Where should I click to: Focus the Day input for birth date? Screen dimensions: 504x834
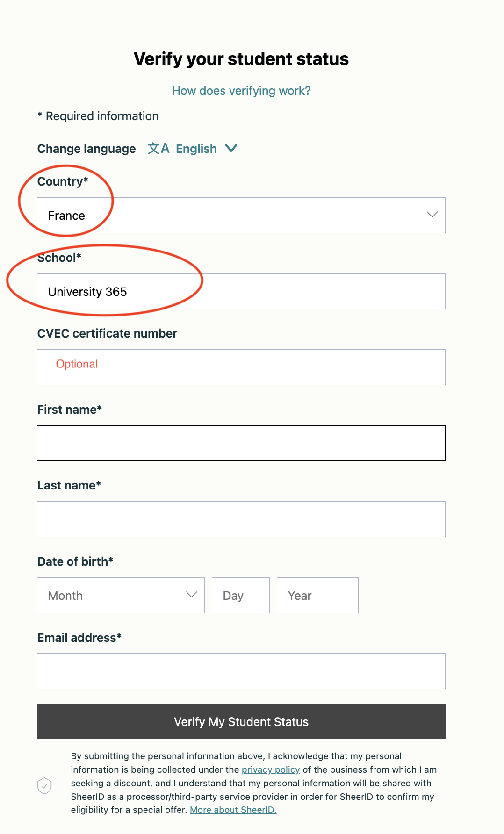pyautogui.click(x=240, y=595)
